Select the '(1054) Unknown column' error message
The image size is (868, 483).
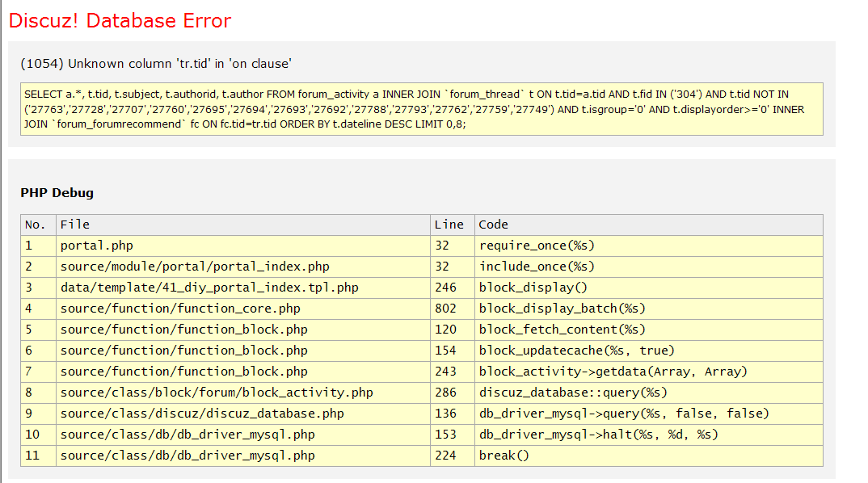point(156,64)
